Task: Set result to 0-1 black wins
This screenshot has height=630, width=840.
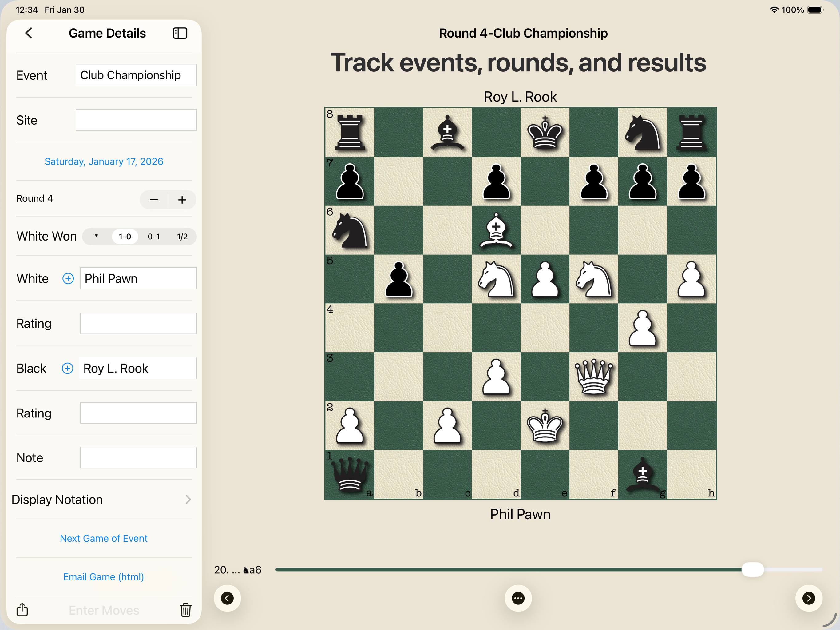Action: click(154, 236)
